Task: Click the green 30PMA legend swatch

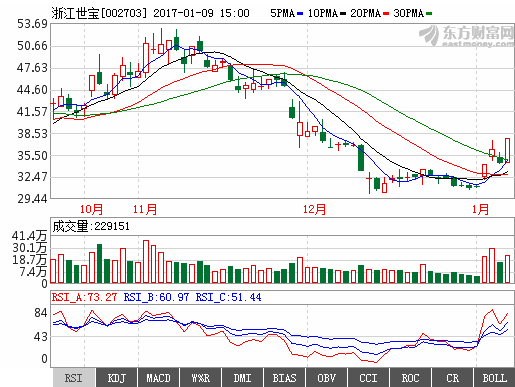Action: [429, 14]
